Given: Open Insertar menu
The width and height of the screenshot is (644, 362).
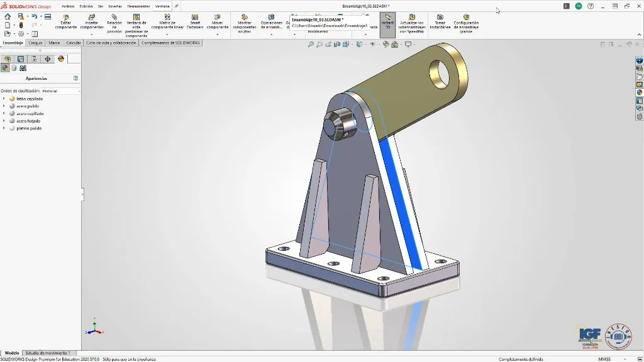Looking at the screenshot, I should [115, 6].
